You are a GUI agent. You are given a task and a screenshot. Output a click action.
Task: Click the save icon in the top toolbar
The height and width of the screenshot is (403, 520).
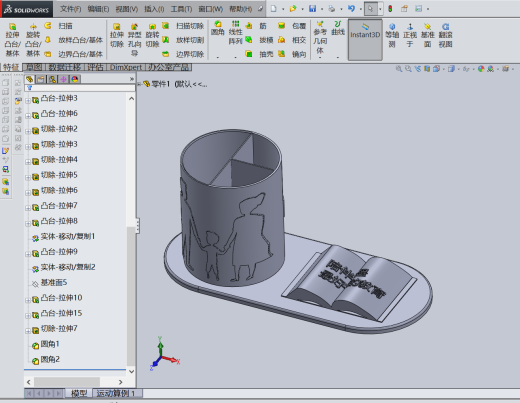click(x=312, y=9)
